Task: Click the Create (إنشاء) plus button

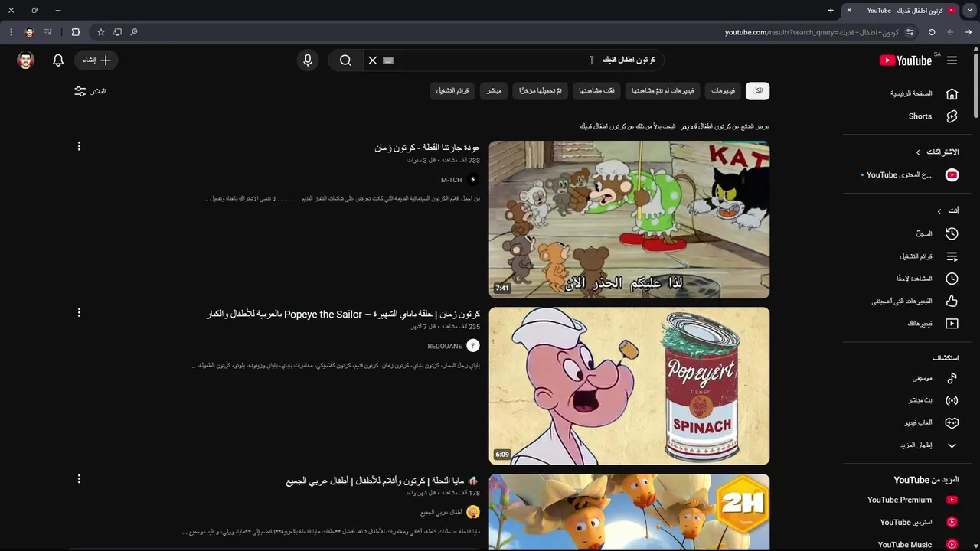Action: coord(96,60)
